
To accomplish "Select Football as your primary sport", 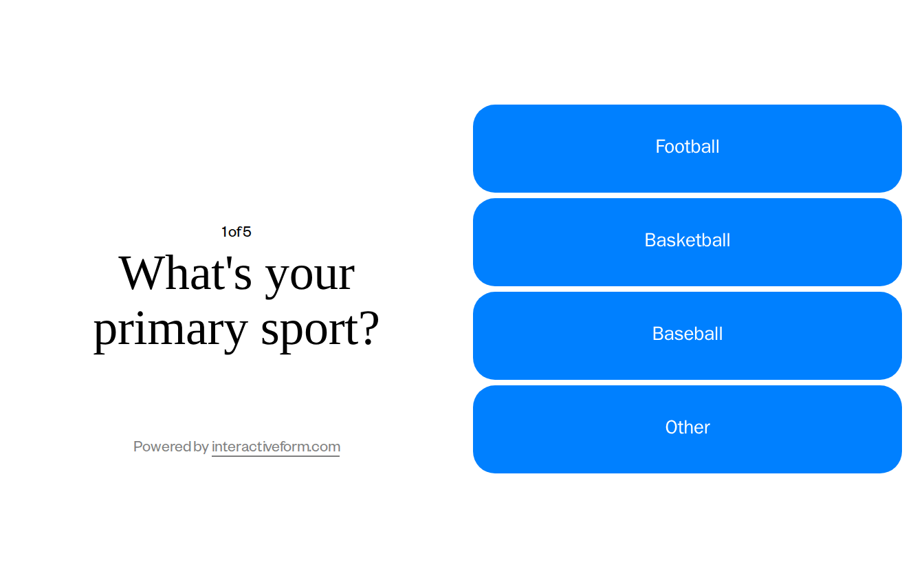I will 687,147.
